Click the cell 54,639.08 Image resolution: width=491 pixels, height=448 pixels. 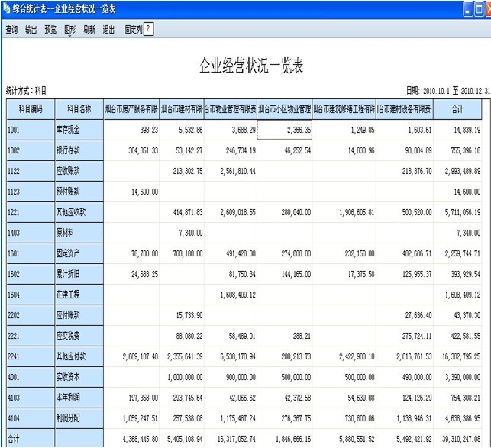344,398
